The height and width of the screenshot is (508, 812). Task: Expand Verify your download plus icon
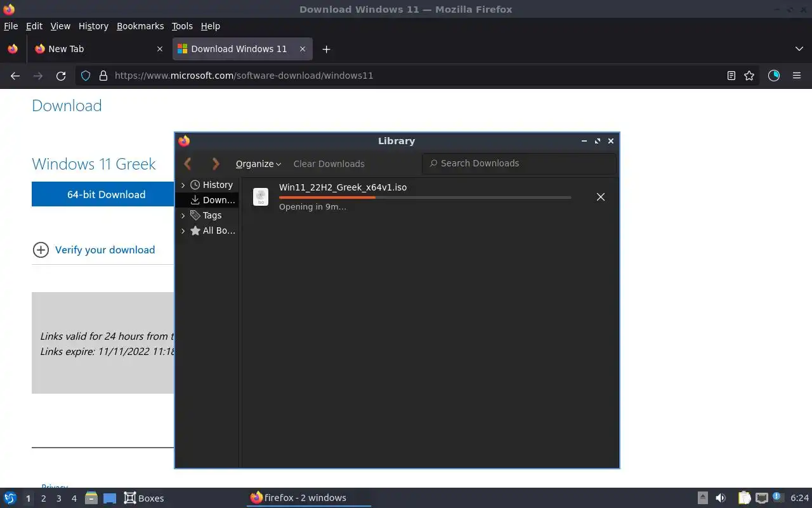[x=41, y=250]
